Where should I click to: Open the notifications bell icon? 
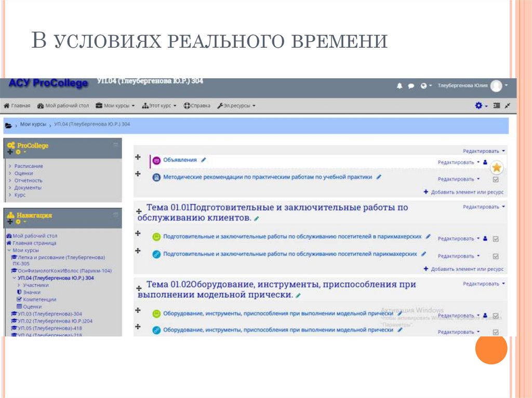pos(400,86)
